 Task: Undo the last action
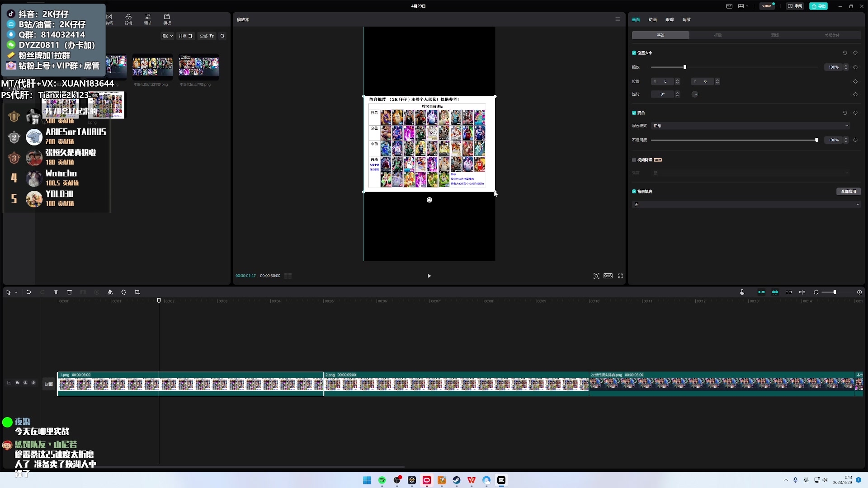point(28,292)
